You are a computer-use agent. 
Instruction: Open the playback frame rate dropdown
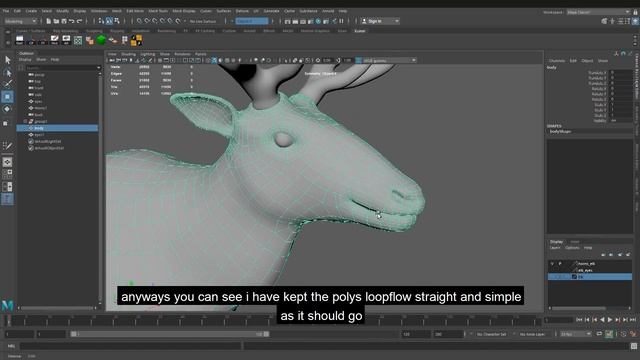coord(576,334)
